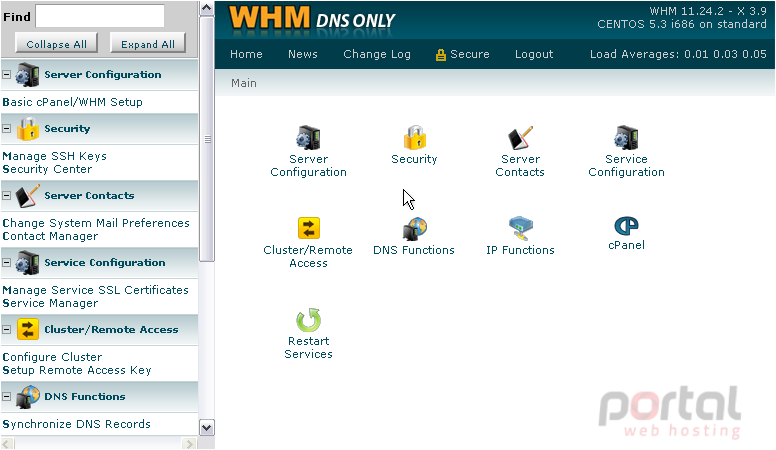The image size is (776, 450).
Task: Open the Service Configuration icon in main panel
Action: click(626, 138)
